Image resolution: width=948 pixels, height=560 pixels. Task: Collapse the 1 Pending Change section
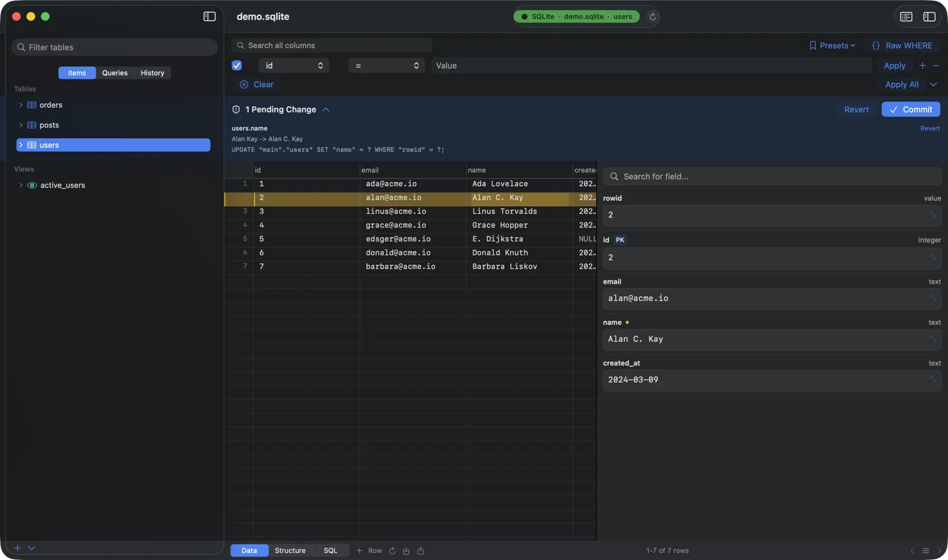pyautogui.click(x=326, y=110)
